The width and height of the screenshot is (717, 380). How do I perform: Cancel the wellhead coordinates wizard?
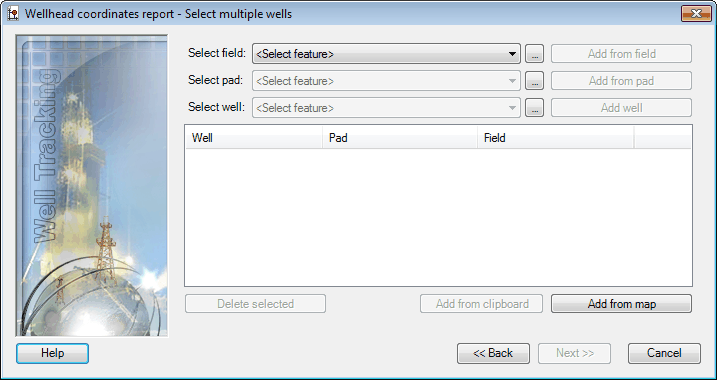click(664, 353)
